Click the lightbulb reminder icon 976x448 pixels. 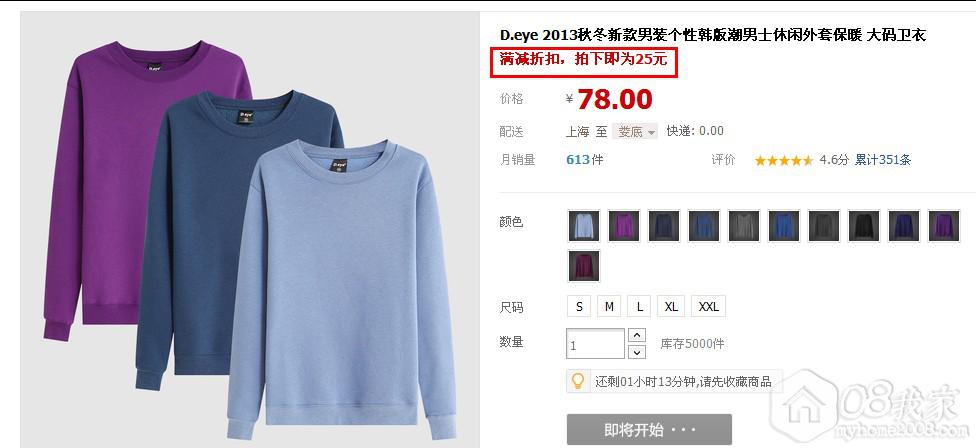tap(578, 380)
